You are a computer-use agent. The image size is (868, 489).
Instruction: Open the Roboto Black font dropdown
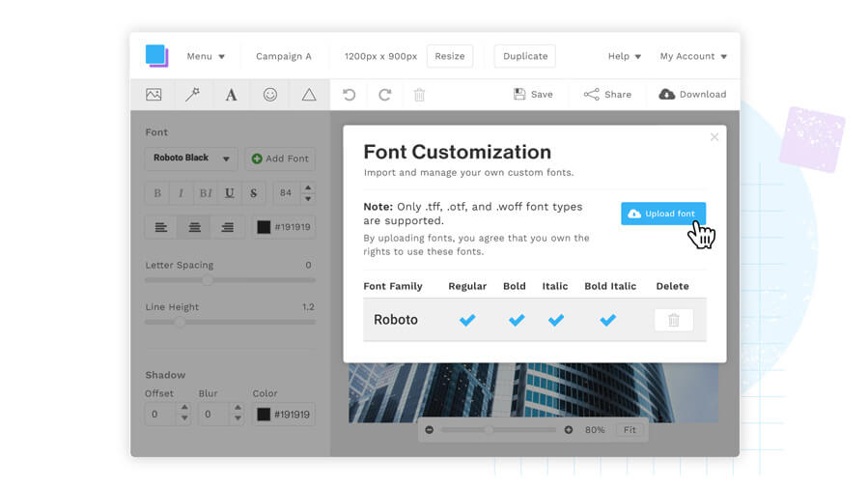pyautogui.click(x=191, y=158)
